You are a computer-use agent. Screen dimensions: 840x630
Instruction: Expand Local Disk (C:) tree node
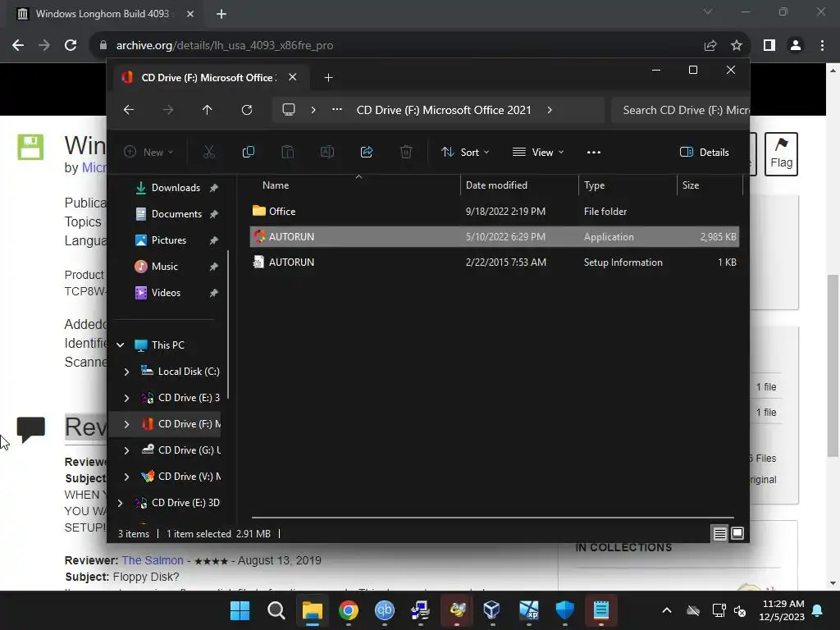[x=126, y=372]
